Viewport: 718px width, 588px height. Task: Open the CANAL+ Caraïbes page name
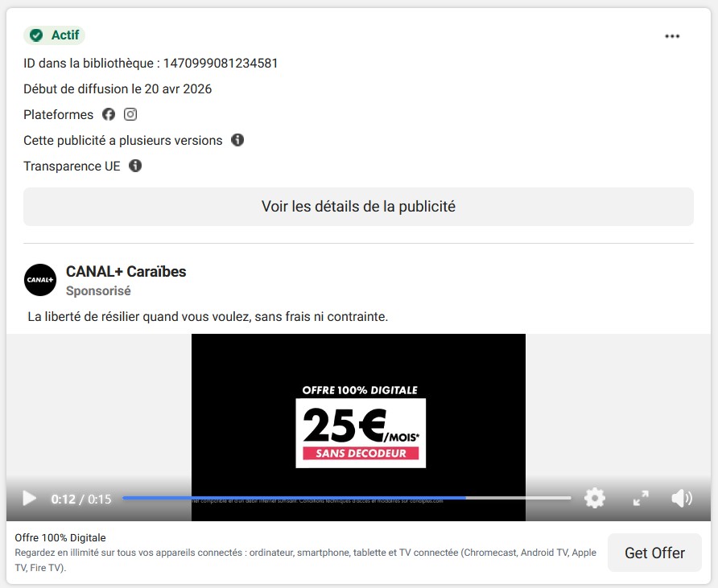pyautogui.click(x=126, y=271)
